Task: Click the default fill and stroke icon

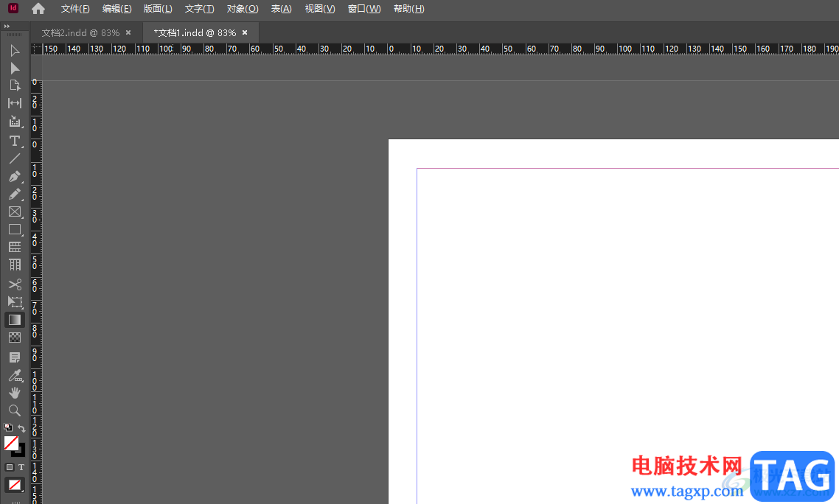Action: [8, 427]
